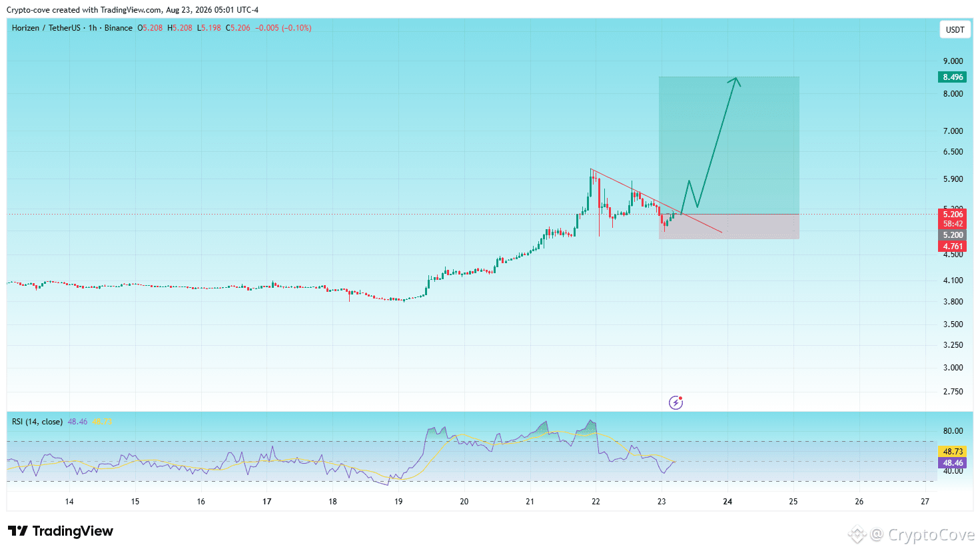
Task: Click date 27 on the time axis
Action: (x=925, y=502)
